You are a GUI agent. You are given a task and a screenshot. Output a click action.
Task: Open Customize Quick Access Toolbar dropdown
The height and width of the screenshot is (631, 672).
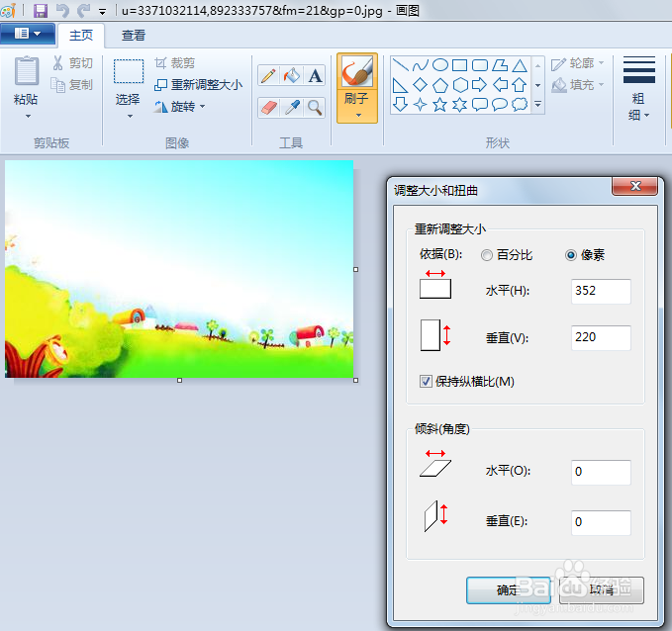point(102,12)
